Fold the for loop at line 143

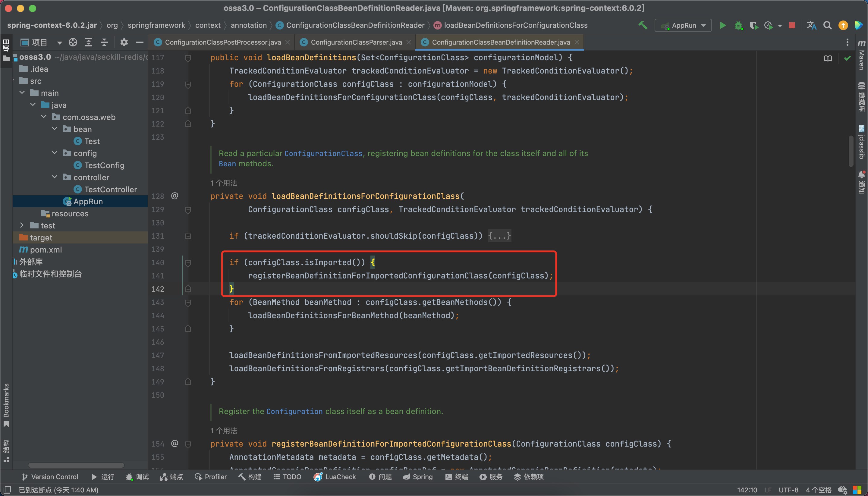click(x=188, y=302)
